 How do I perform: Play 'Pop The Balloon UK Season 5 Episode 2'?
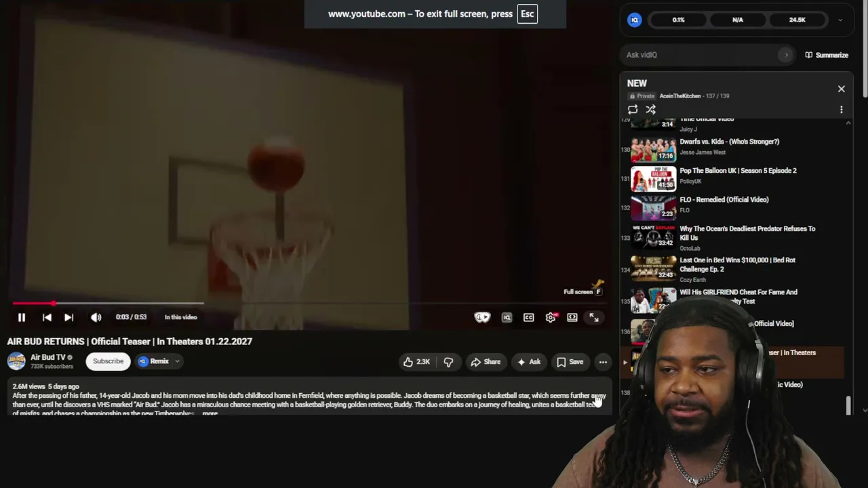click(738, 171)
